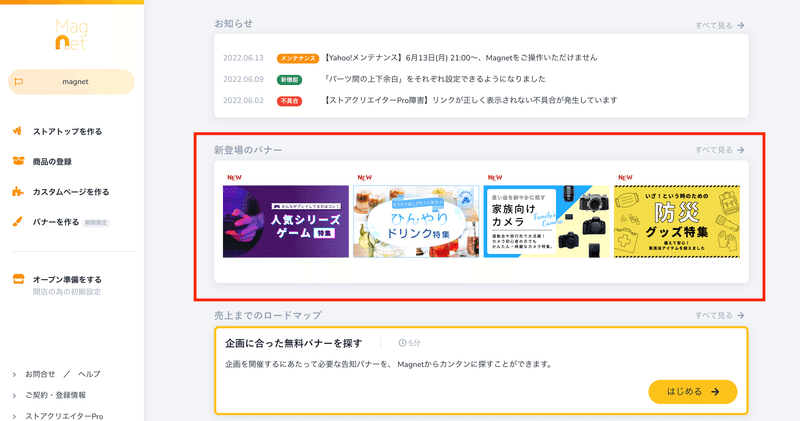This screenshot has width=800, height=421.
Task: Click NEW label above game banner
Action: (x=234, y=178)
